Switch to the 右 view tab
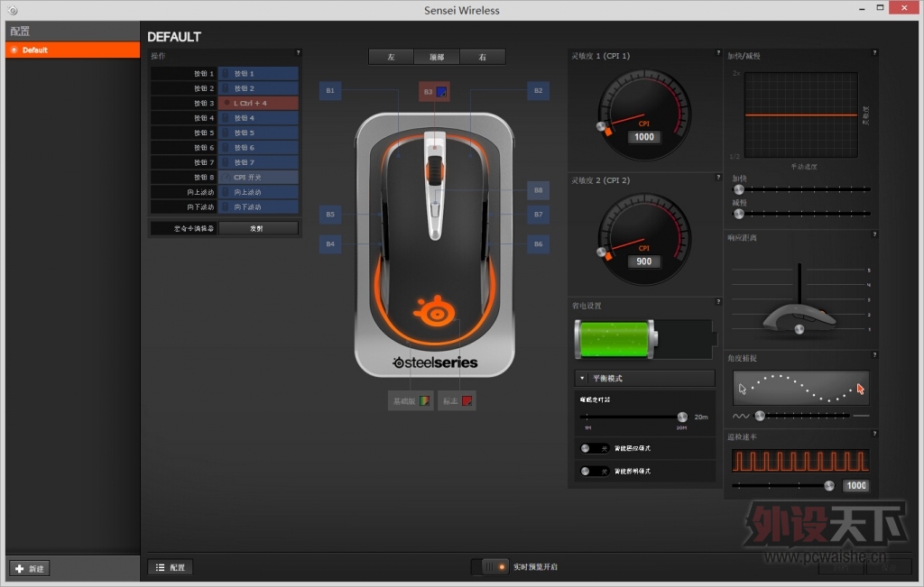 coord(483,57)
